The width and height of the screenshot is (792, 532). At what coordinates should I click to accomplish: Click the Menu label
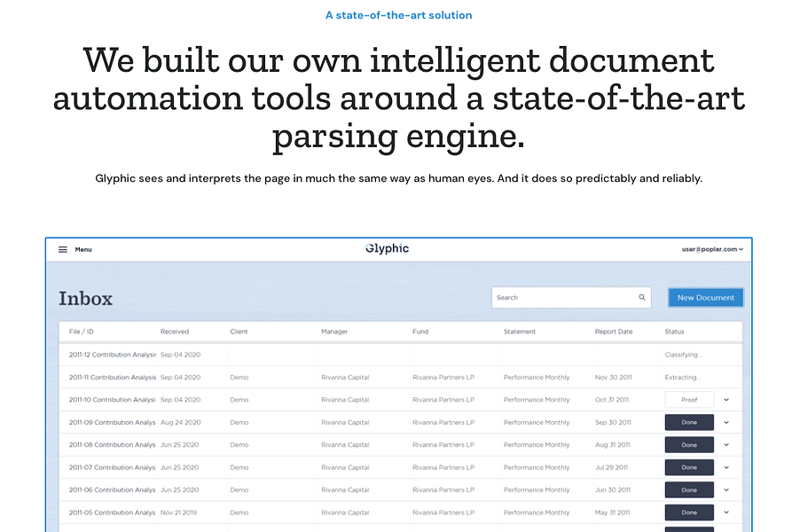(x=83, y=249)
